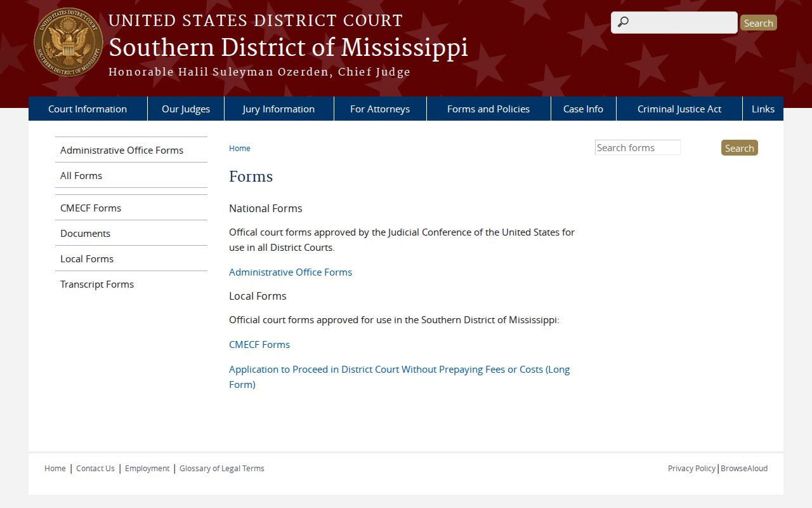The width and height of the screenshot is (812, 508).
Task: Open Glossary of Legal Terms footer link
Action: point(222,468)
